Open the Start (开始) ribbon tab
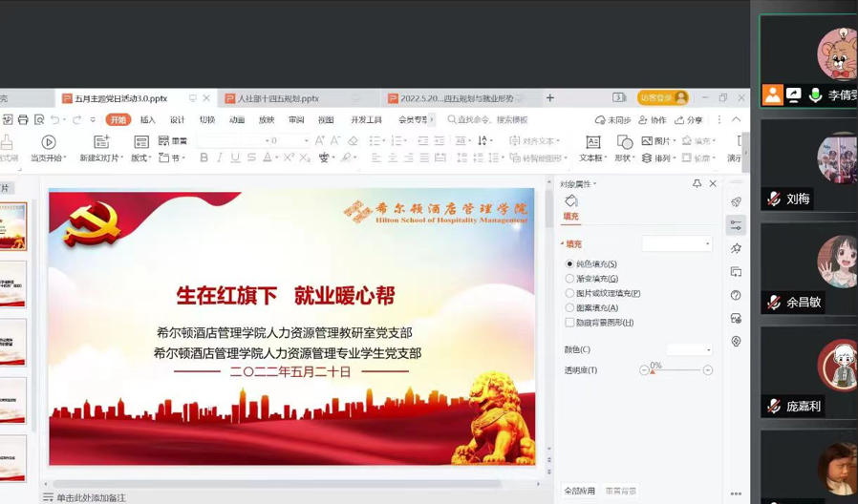Screen dimensions: 858x504 click(x=118, y=119)
